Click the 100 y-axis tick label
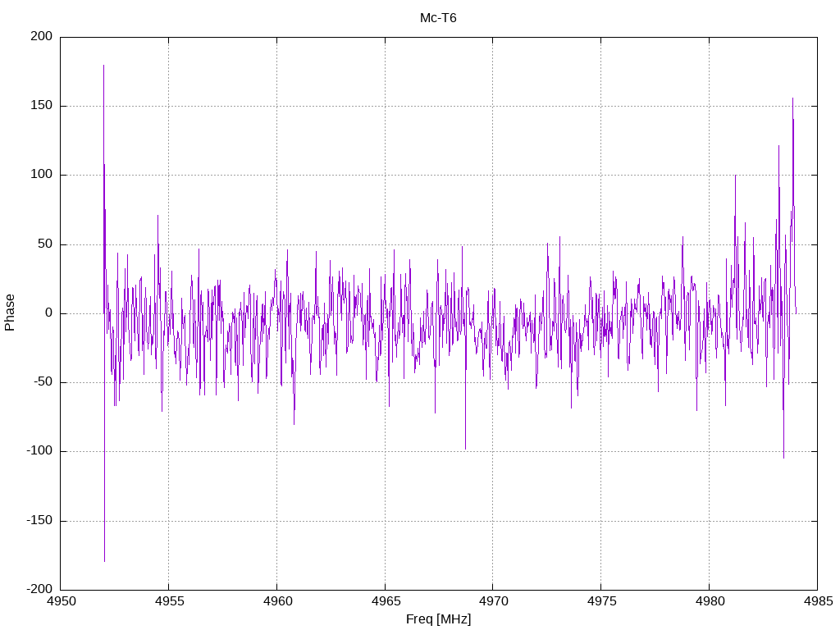Image resolution: width=840 pixels, height=630 pixels. [x=42, y=175]
